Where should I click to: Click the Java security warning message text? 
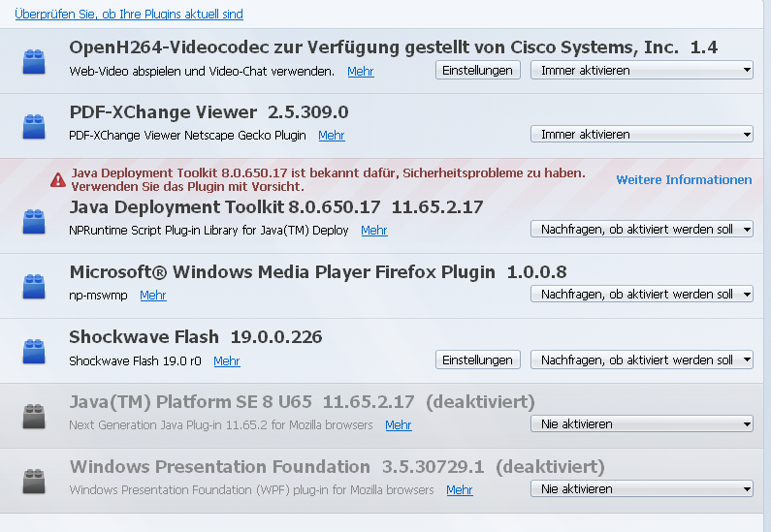coord(329,180)
